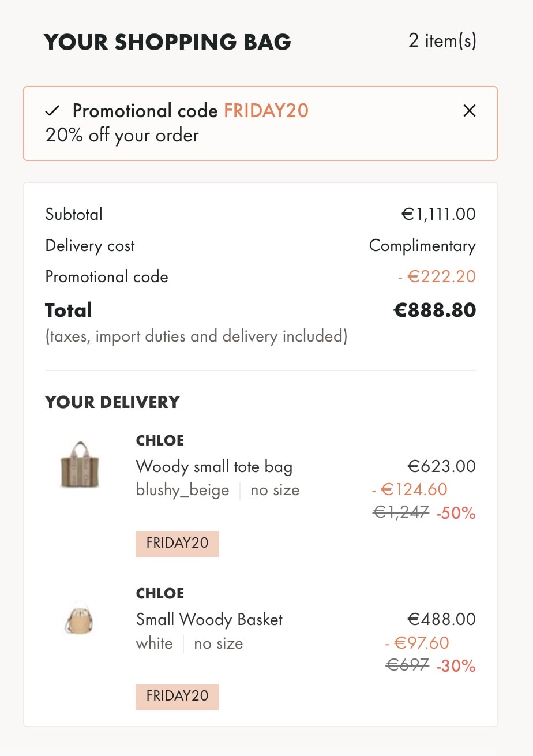Click the -30% discount badge

456,667
